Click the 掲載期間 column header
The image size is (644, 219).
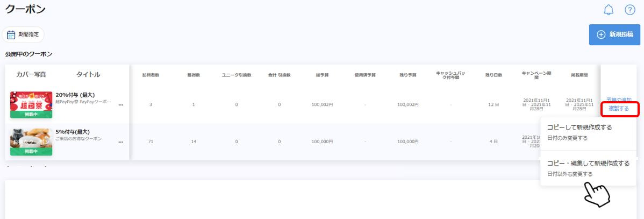point(579,75)
